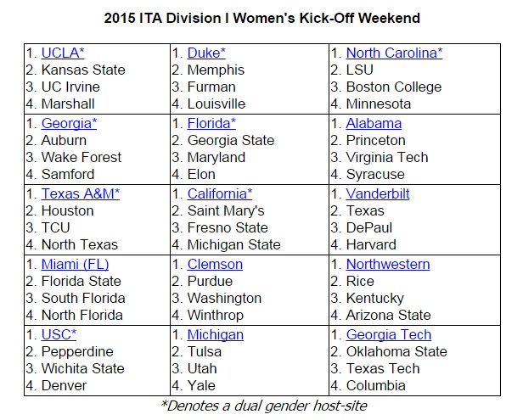The image size is (523, 420).
Task: Open the North Carolina link
Action: [394, 53]
